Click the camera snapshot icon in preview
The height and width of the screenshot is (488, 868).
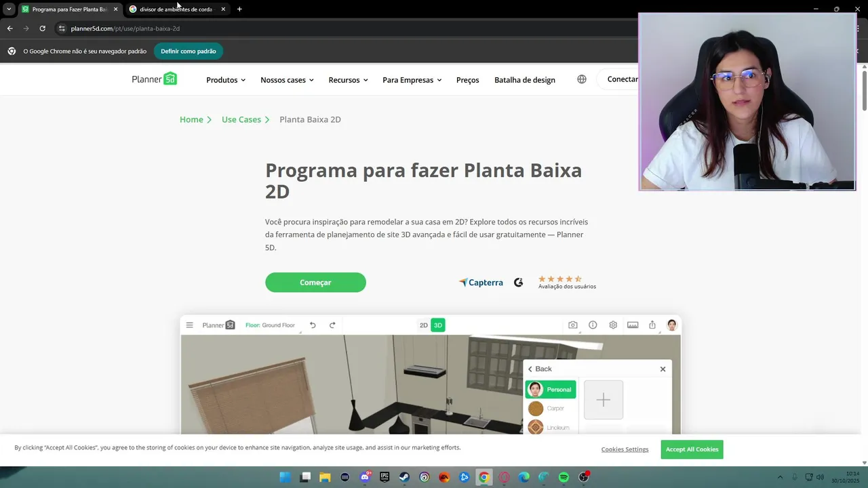coord(573,325)
